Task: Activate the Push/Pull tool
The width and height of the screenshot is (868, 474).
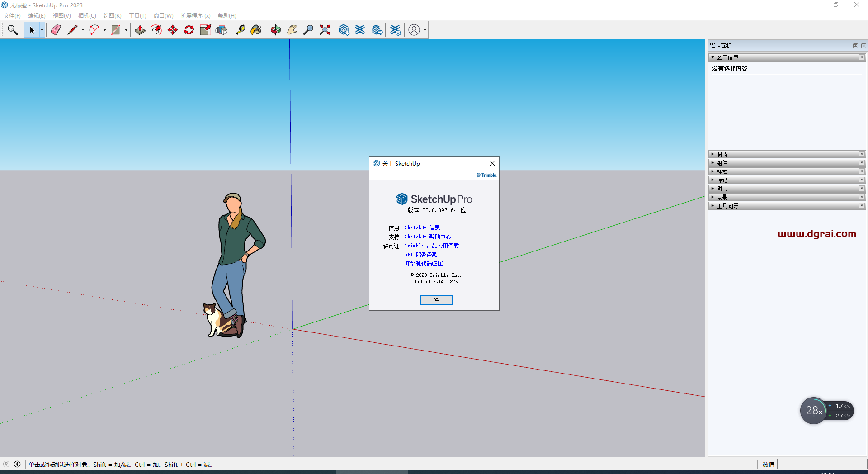Action: 140,30
